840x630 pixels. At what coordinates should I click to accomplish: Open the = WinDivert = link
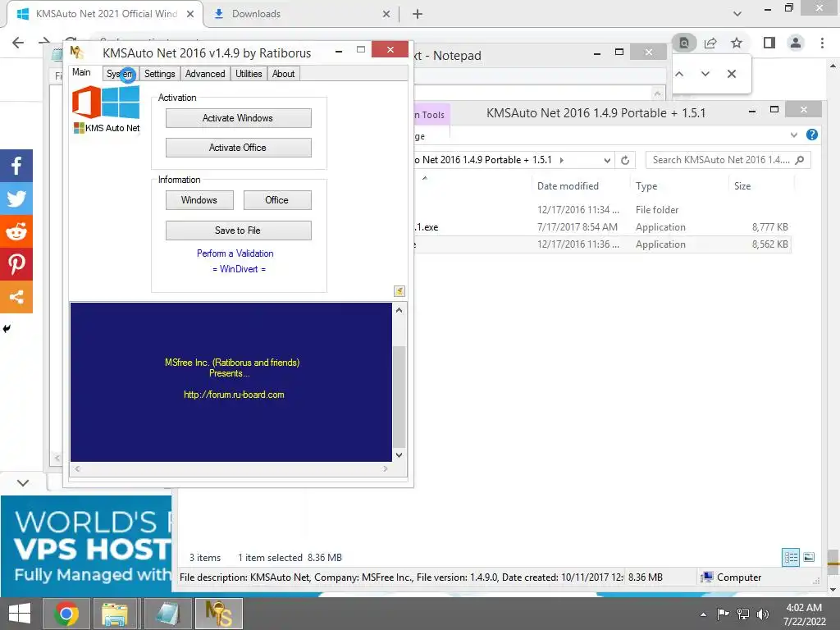pyautogui.click(x=239, y=269)
